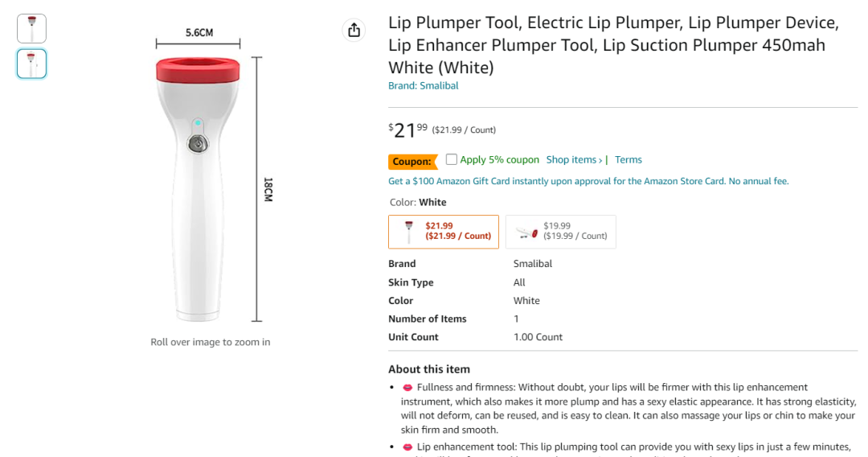Click the share icon beside the product image
The image size is (868, 457).
[x=354, y=31]
